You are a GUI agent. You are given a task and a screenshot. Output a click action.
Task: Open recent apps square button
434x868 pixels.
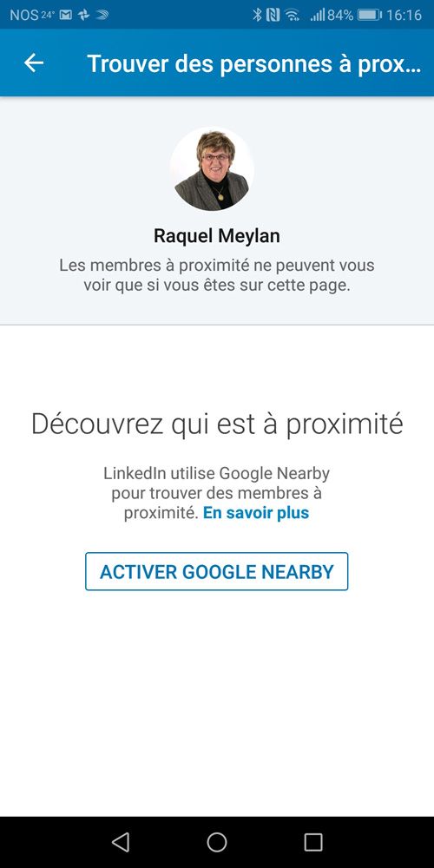[x=313, y=842]
